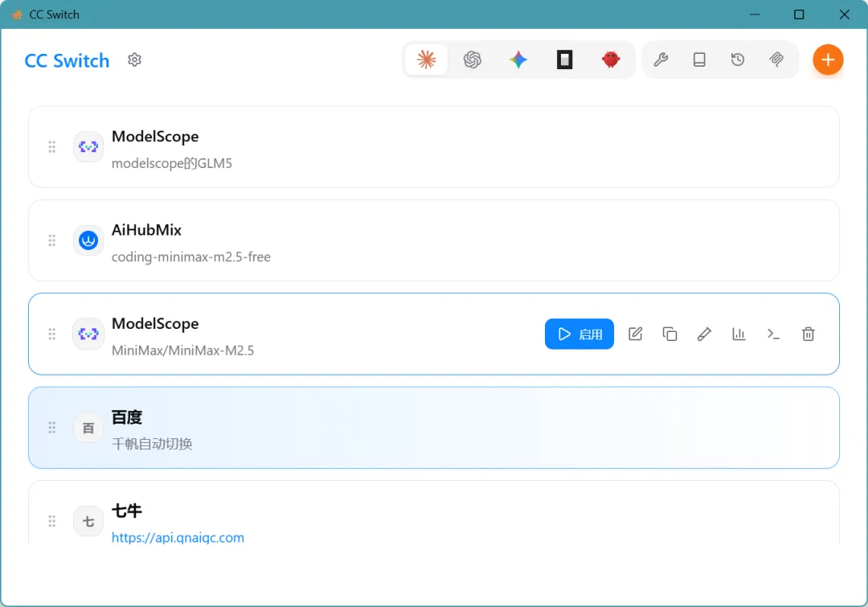Minimize the CC Switch window
868x607 pixels.
tap(755, 14)
